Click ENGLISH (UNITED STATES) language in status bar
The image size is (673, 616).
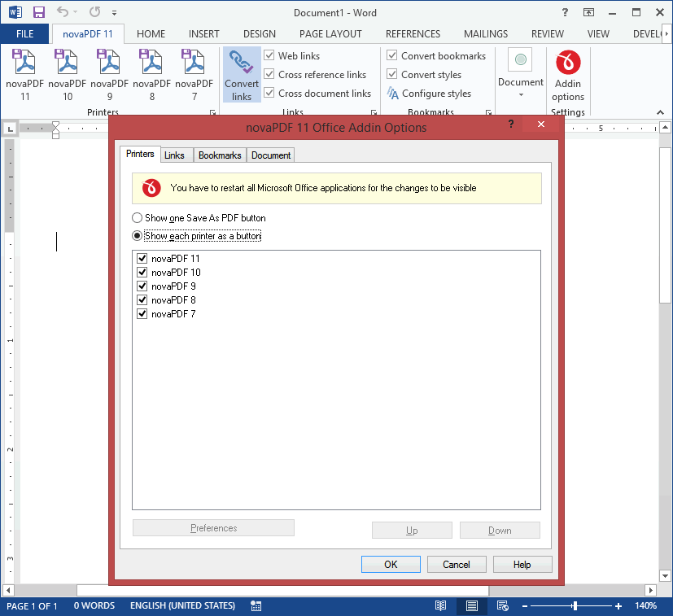[182, 605]
